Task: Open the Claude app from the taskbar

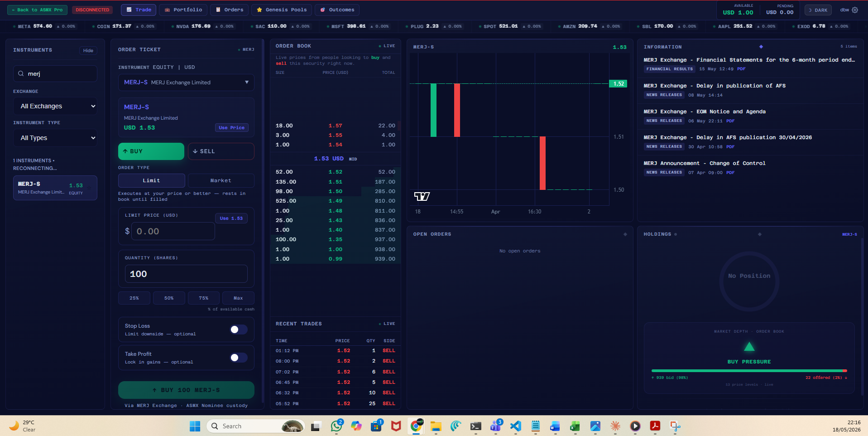Action: coord(615,426)
